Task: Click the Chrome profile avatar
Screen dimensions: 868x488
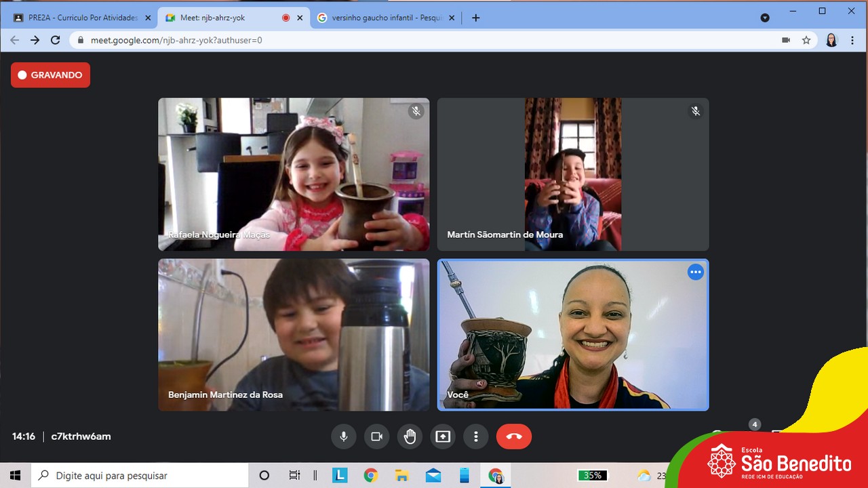Action: 831,40
